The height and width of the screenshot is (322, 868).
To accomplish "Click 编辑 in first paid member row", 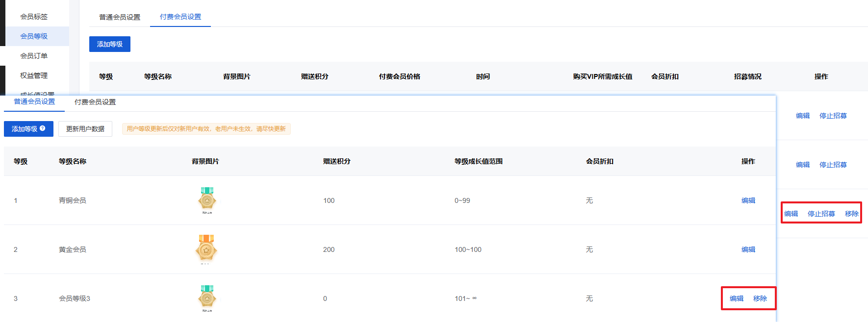I will [x=803, y=116].
